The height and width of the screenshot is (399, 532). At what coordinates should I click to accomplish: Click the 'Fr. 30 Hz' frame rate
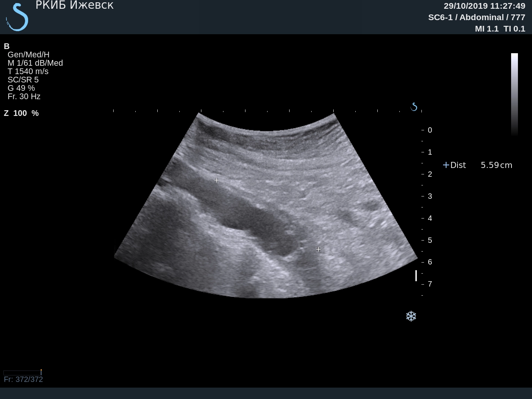tap(24, 97)
